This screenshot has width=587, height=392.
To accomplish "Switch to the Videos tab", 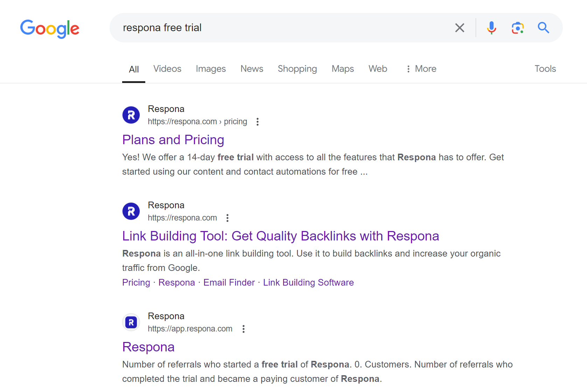I will click(x=167, y=69).
